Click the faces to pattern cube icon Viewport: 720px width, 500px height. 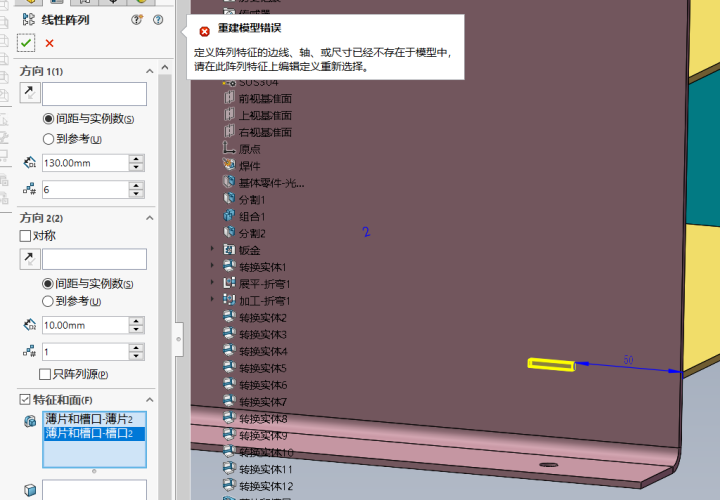coord(30,490)
